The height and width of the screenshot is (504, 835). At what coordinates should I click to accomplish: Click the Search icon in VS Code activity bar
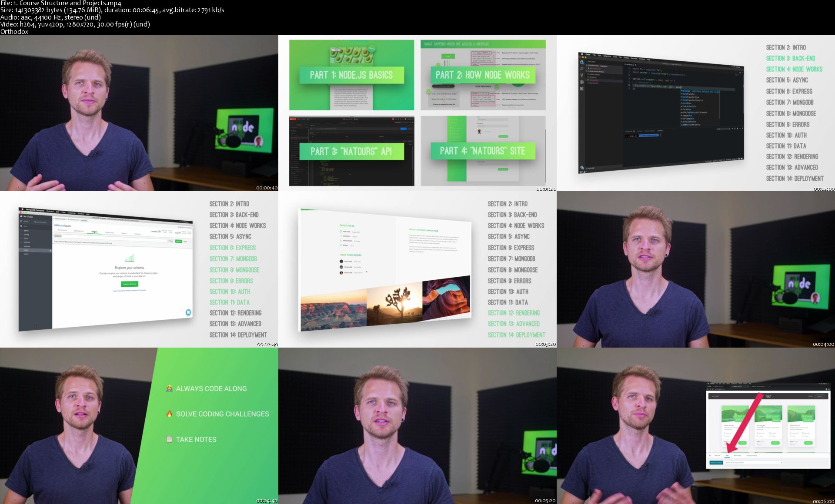[x=581, y=68]
